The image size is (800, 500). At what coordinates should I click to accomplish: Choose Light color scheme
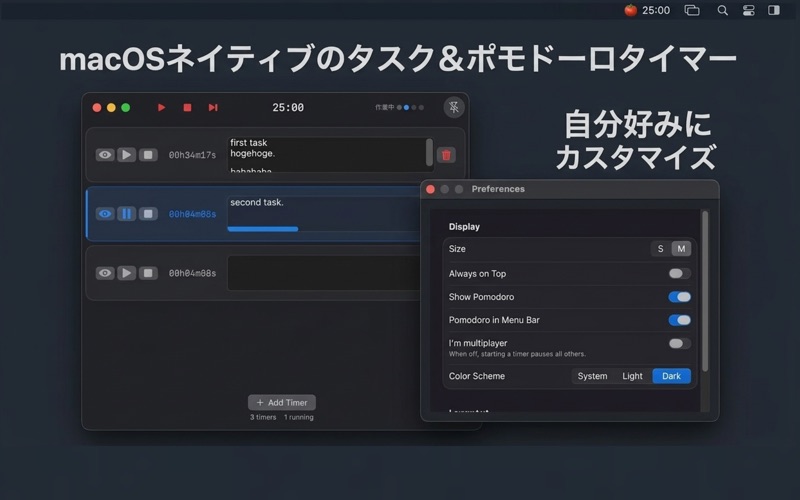632,376
